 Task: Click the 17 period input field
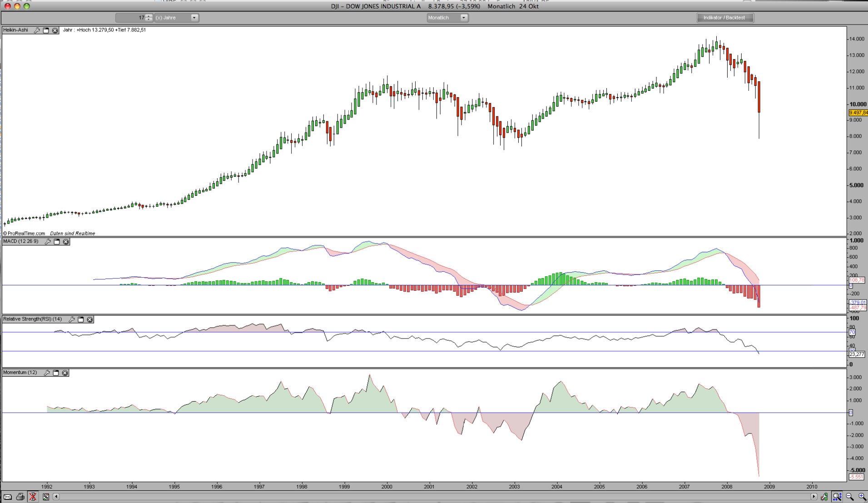pyautogui.click(x=131, y=18)
